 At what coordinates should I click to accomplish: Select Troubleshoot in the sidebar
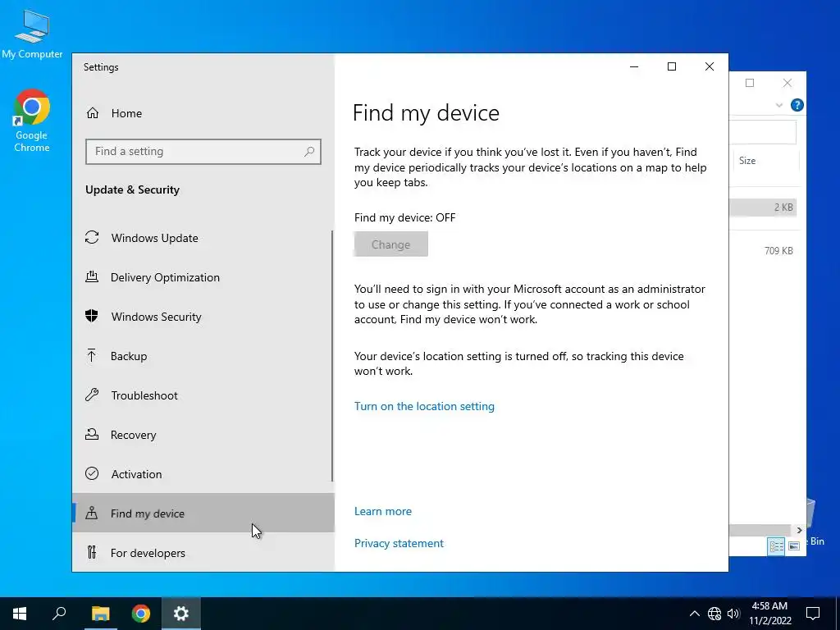pyautogui.click(x=203, y=395)
